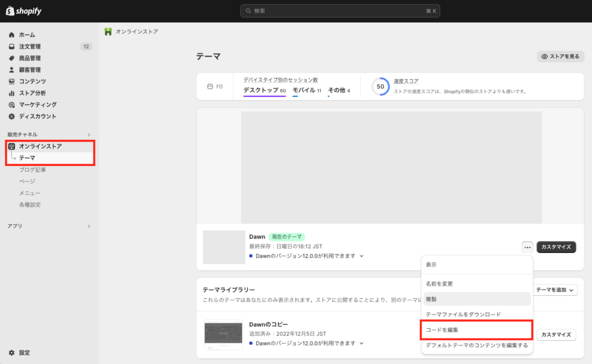Select テーマファイルをダウンロード in the menu
This screenshot has height=364, width=592.
point(477,314)
